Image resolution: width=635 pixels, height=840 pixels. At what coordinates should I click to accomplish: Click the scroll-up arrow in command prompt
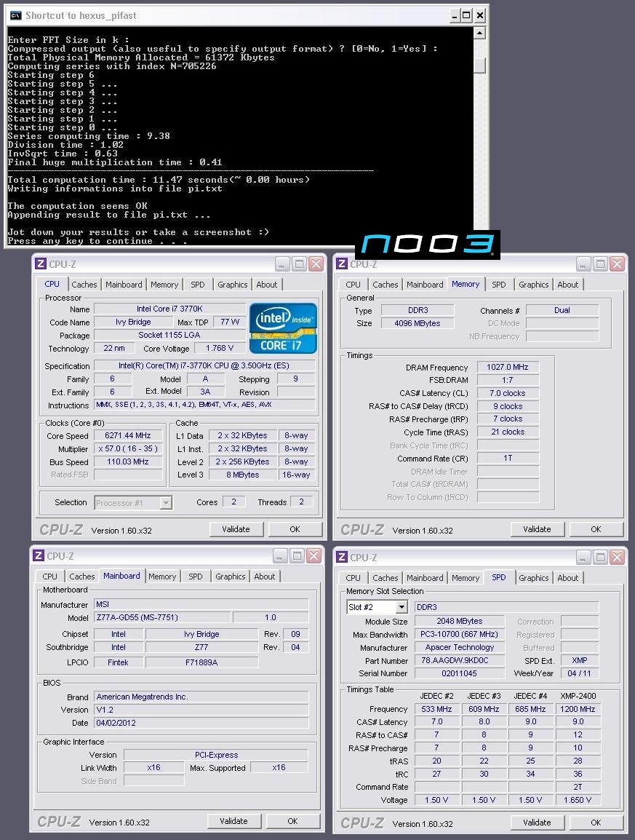point(479,35)
